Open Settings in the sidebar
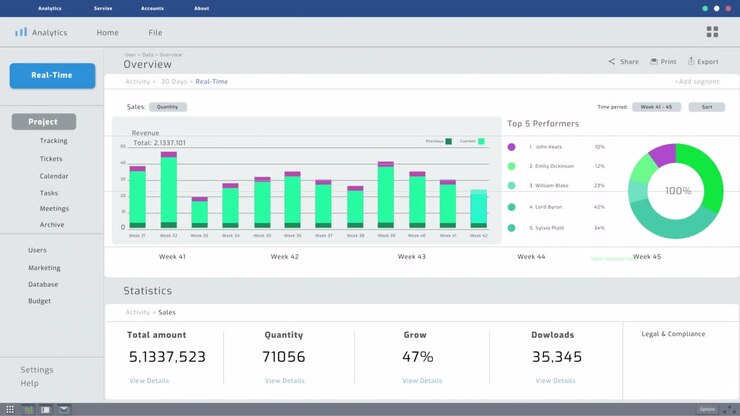This screenshot has height=416, width=740. click(x=37, y=370)
